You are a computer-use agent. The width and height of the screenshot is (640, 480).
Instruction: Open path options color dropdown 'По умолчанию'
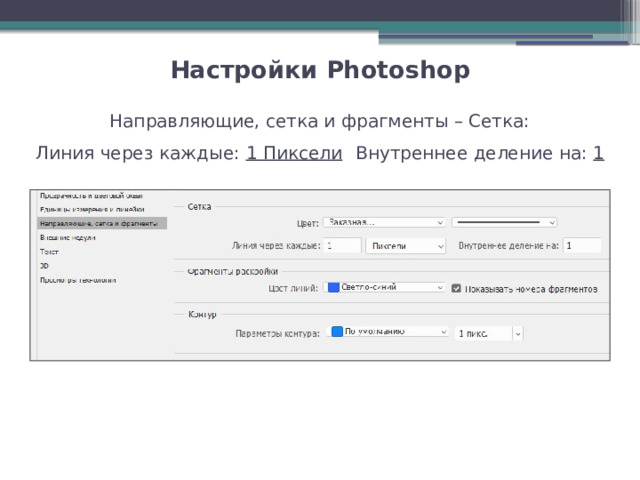387,331
